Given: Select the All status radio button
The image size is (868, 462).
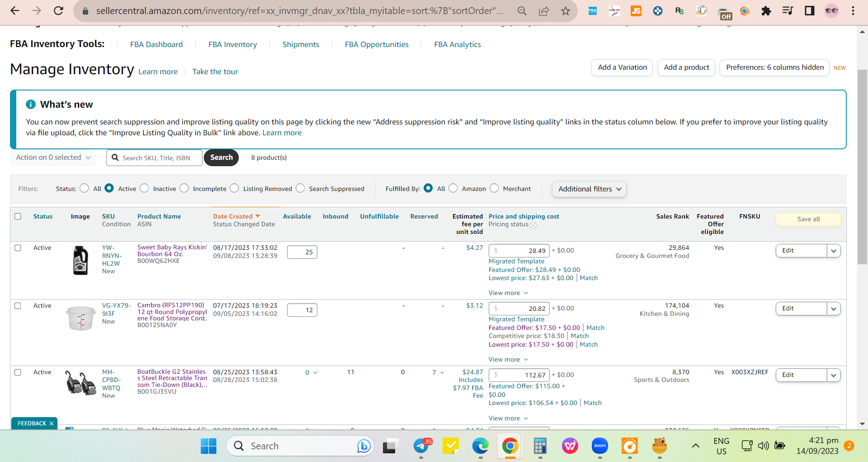Looking at the screenshot, I should point(84,188).
